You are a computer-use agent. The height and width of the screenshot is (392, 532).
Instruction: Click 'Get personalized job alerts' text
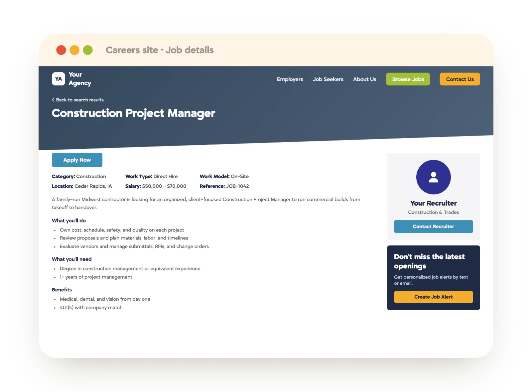pos(431,280)
